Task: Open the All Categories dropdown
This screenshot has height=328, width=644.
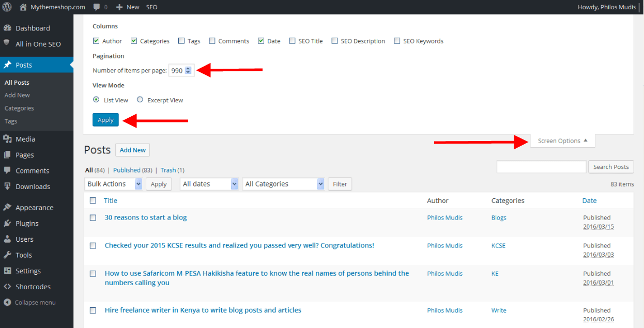Action: 283,184
